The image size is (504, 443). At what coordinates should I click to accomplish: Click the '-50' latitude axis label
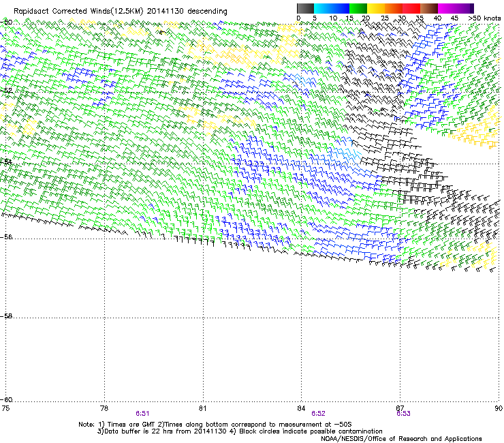(x=6, y=22)
